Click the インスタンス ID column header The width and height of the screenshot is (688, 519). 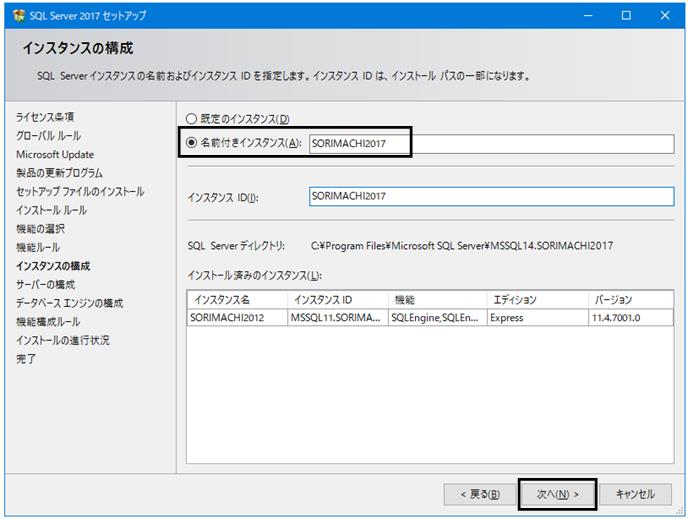tap(338, 300)
